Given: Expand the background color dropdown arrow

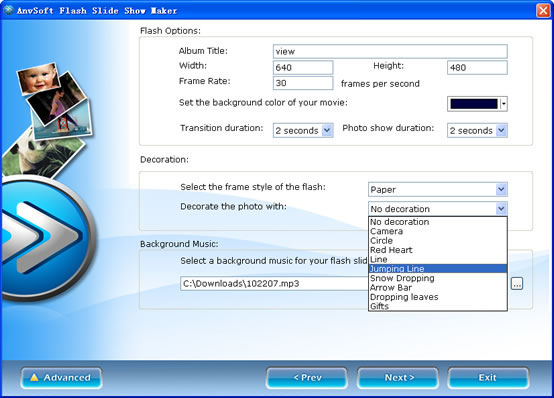Looking at the screenshot, I should coord(503,104).
